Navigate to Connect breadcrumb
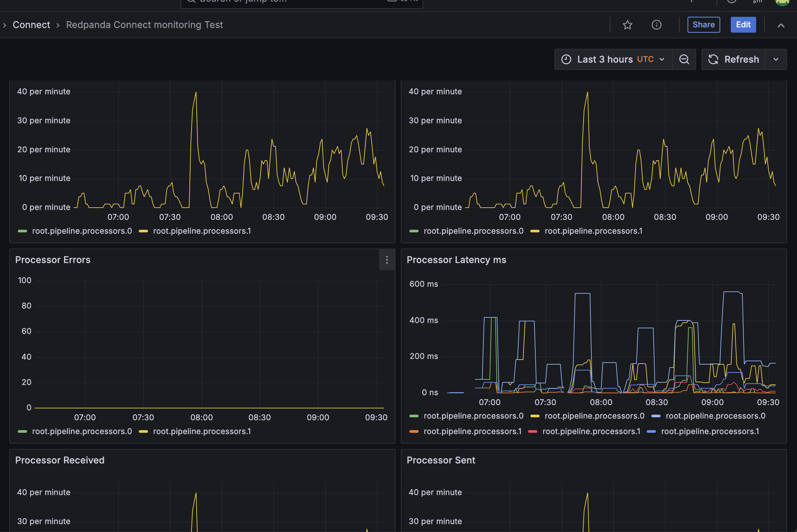 31,25
